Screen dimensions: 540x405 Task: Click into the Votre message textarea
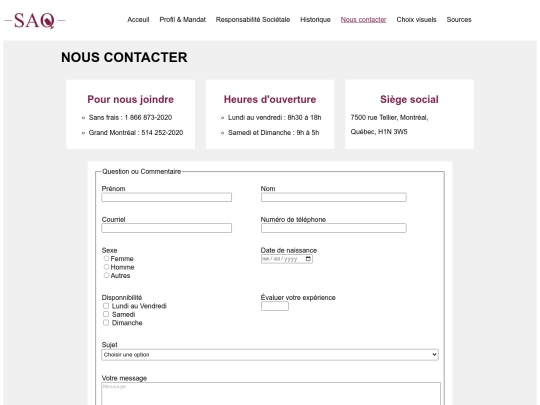(x=271, y=394)
